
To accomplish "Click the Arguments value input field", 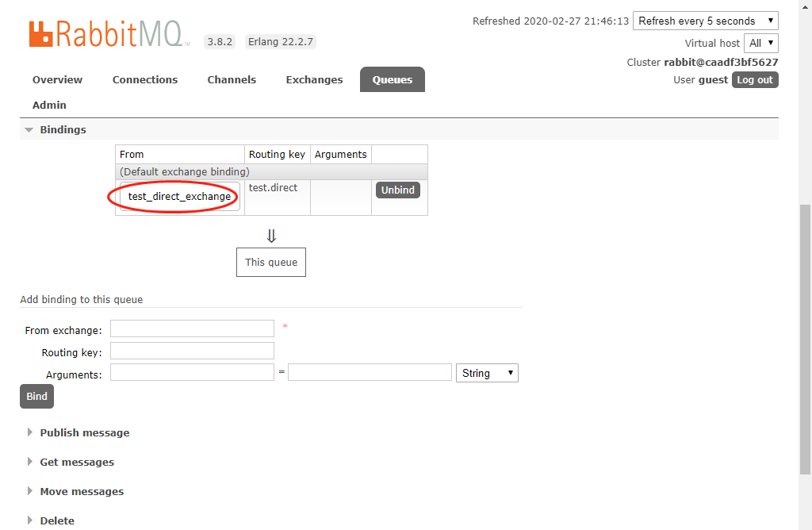I will [x=370, y=372].
